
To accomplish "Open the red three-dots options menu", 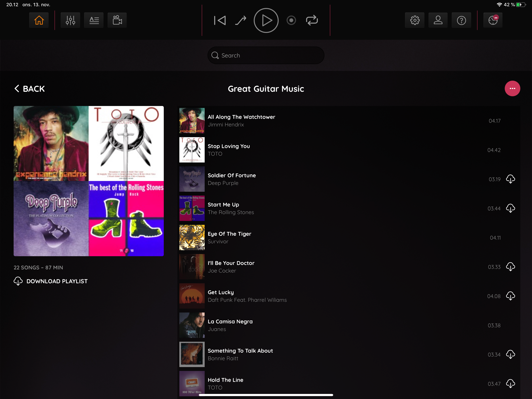I will 512,88.
